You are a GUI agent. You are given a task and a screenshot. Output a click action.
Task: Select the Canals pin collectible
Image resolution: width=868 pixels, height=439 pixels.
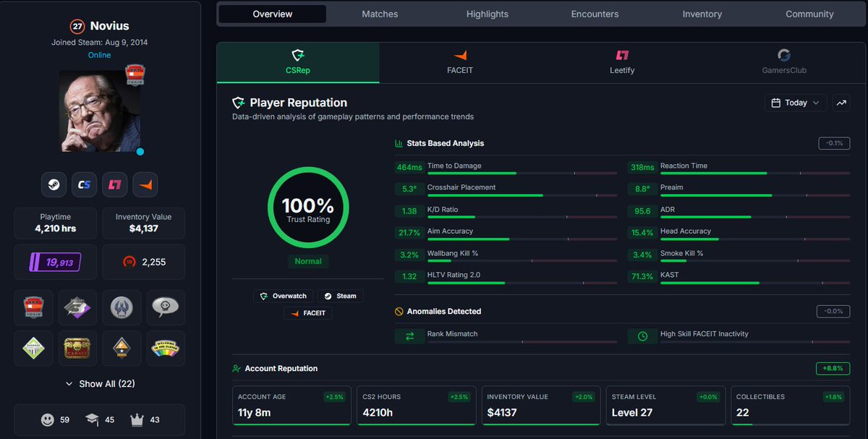[77, 349]
